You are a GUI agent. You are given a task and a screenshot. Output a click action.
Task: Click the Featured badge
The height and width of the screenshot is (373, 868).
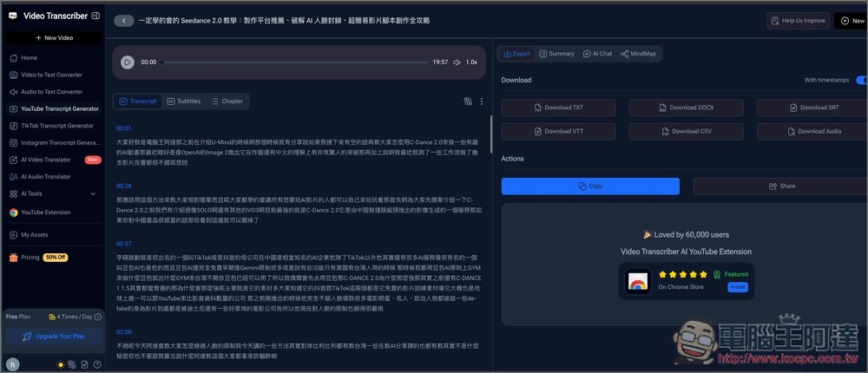click(731, 274)
